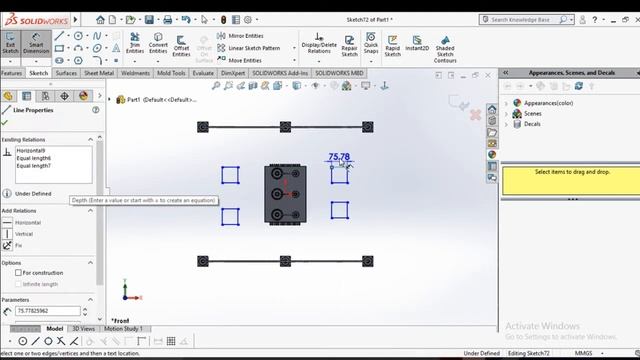
Task: Click the Print icon in top toolbar
Action: [x=167, y=20]
